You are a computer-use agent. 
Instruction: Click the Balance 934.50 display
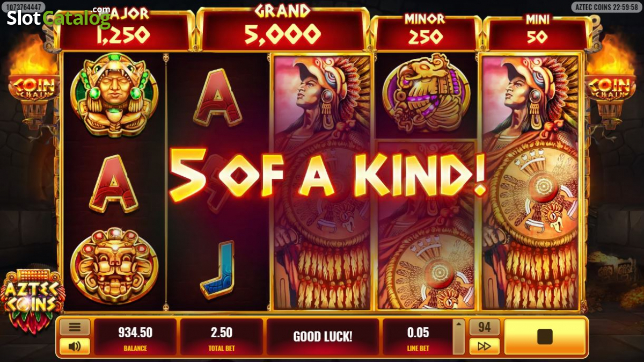click(x=135, y=337)
